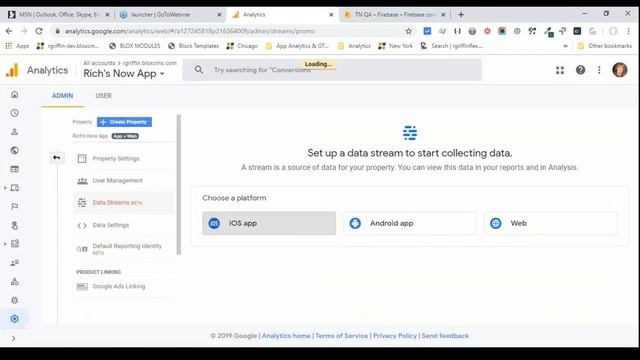Open the Apps bookmarks shortcut
This screenshot has width=640, height=360.
17,46
